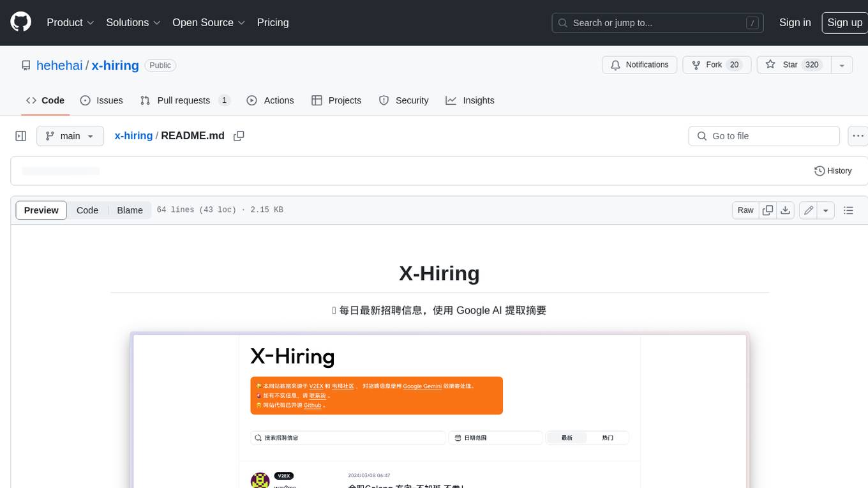The image size is (868, 488).
Task: Click the pull requests counter 1
Action: tap(224, 100)
